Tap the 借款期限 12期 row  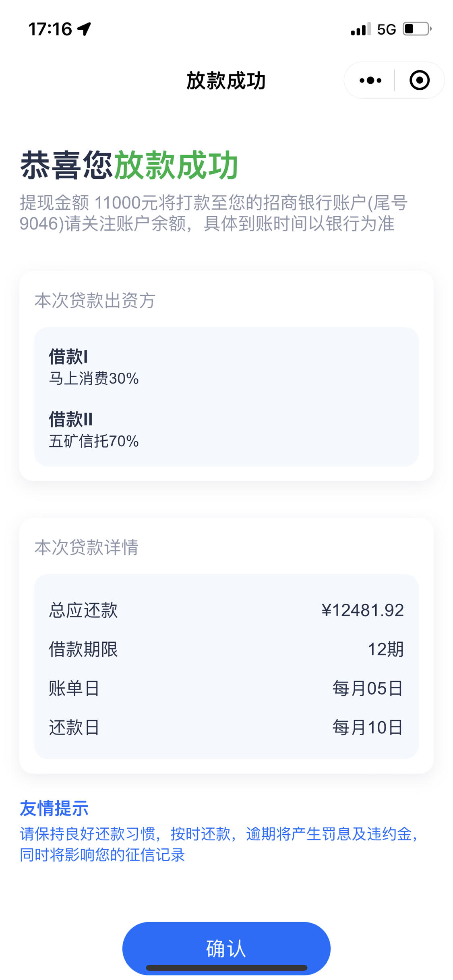click(226, 649)
